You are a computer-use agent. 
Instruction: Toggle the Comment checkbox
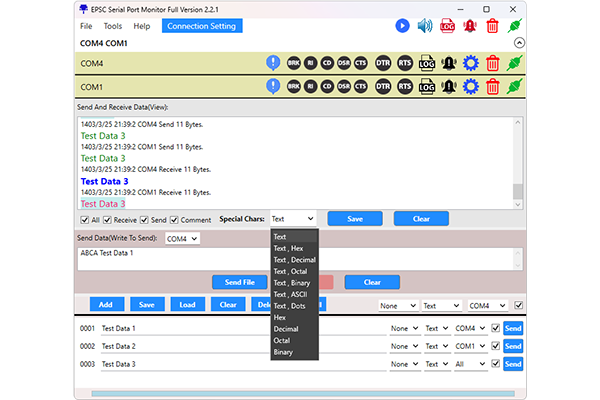175,219
